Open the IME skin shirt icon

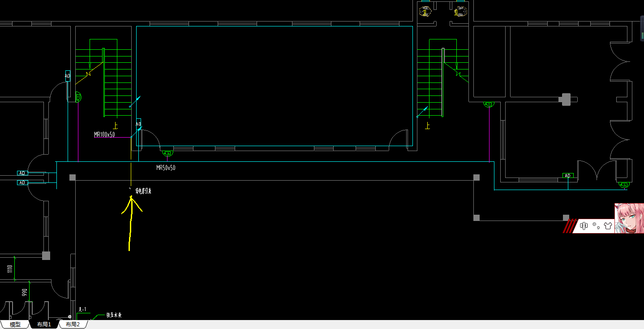pyautogui.click(x=607, y=226)
